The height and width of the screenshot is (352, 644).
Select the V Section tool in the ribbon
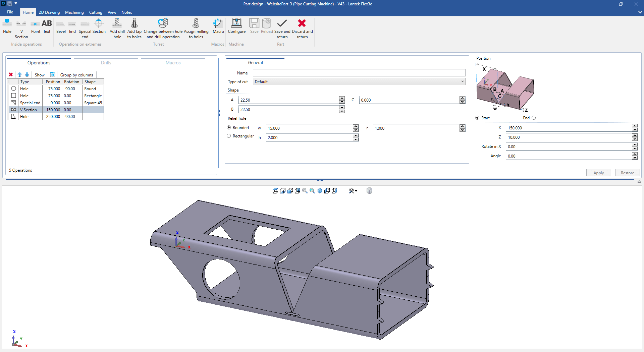21,28
